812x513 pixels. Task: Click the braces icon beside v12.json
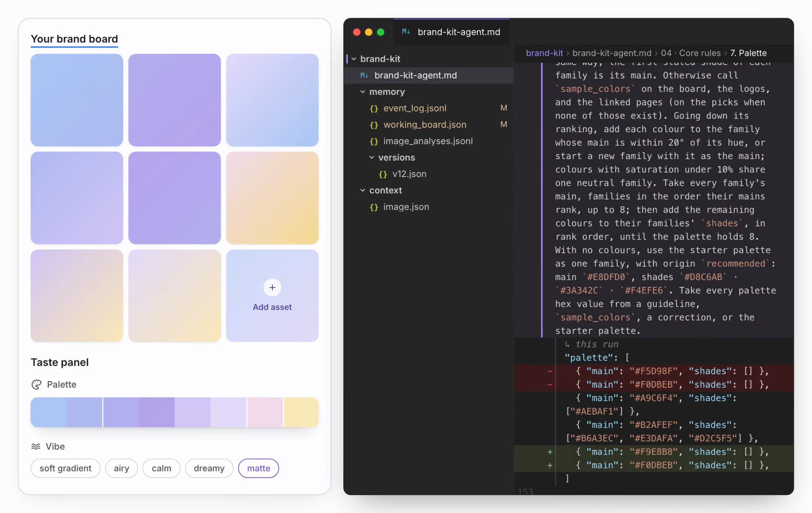point(383,174)
